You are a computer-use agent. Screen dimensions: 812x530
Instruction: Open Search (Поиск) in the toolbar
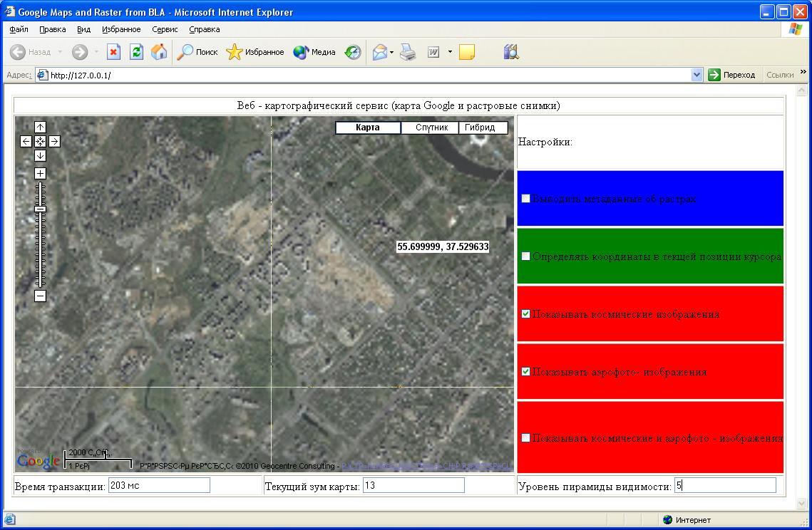pos(197,52)
